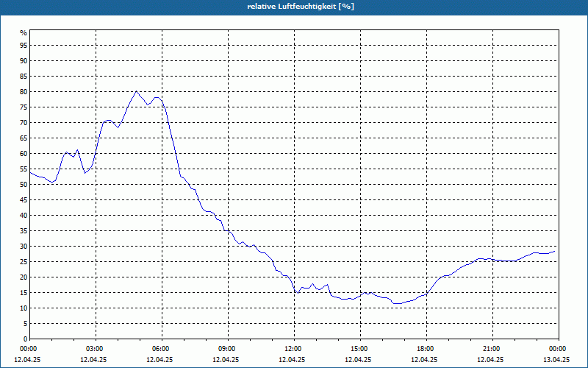The image size is (588, 368).
Task: Select the 90 label on the y-axis
Action: pyautogui.click(x=24, y=61)
